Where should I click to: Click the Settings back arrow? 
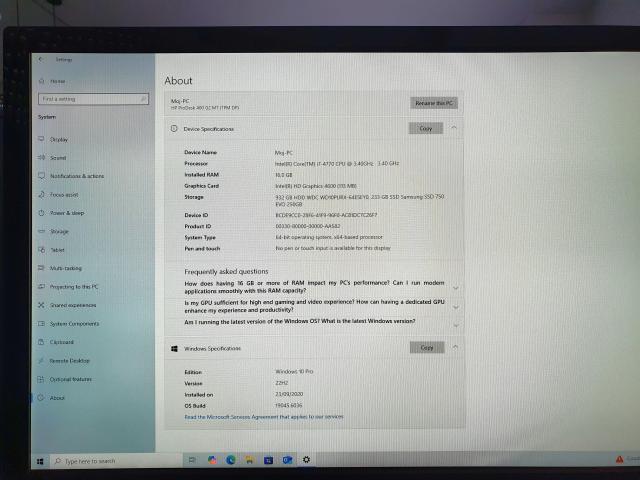(x=41, y=60)
